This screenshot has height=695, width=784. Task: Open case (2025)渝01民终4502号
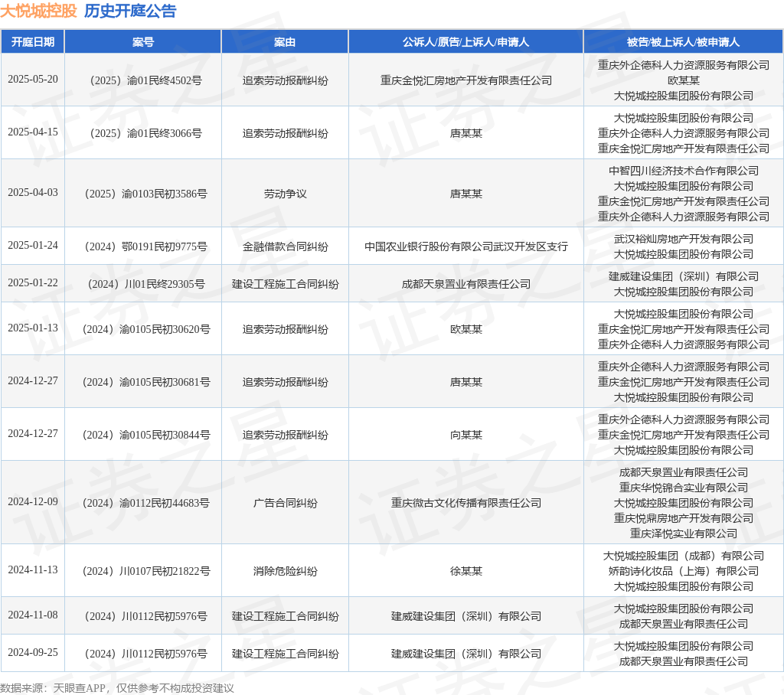(x=142, y=80)
